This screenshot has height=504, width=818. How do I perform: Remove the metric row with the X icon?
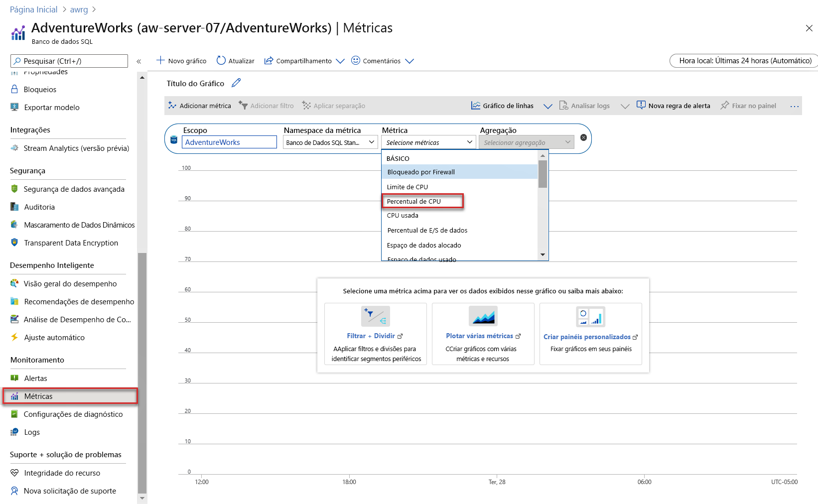pos(583,137)
